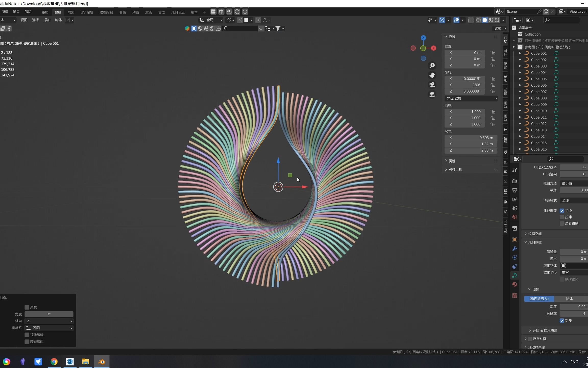Open Chrome from the taskbar
The width and height of the screenshot is (588, 368).
[54, 362]
